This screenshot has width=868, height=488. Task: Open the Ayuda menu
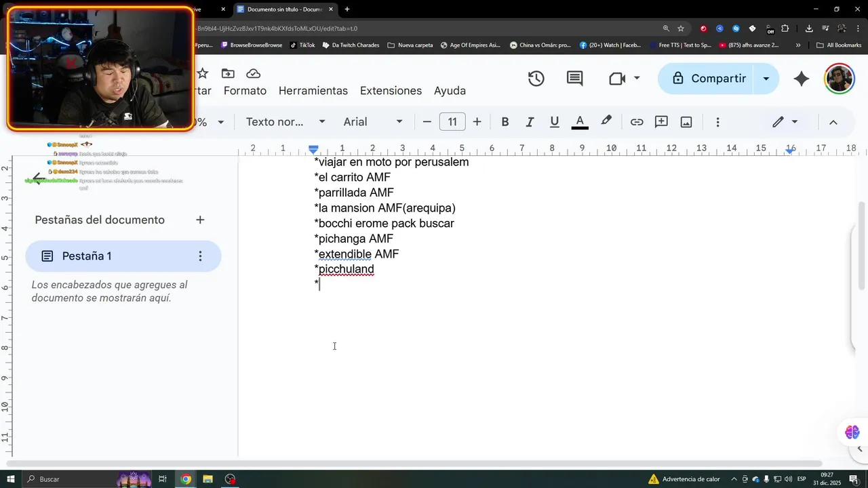[450, 91]
